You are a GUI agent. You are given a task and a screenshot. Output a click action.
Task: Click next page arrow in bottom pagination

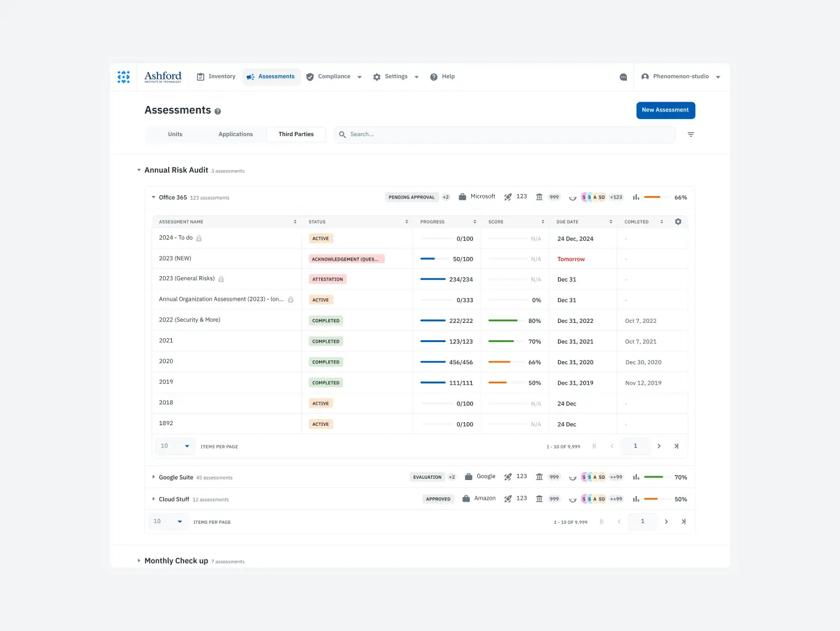666,522
